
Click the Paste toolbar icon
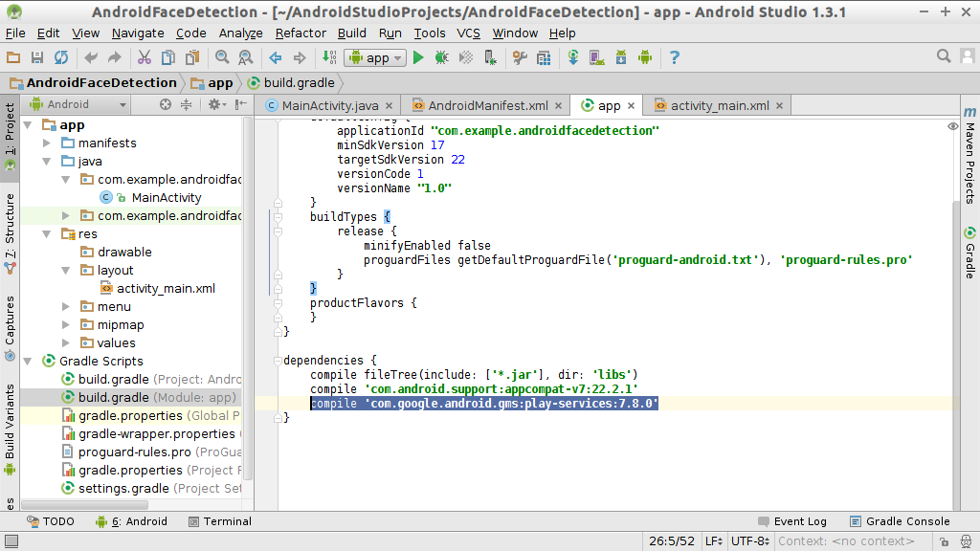pos(192,58)
